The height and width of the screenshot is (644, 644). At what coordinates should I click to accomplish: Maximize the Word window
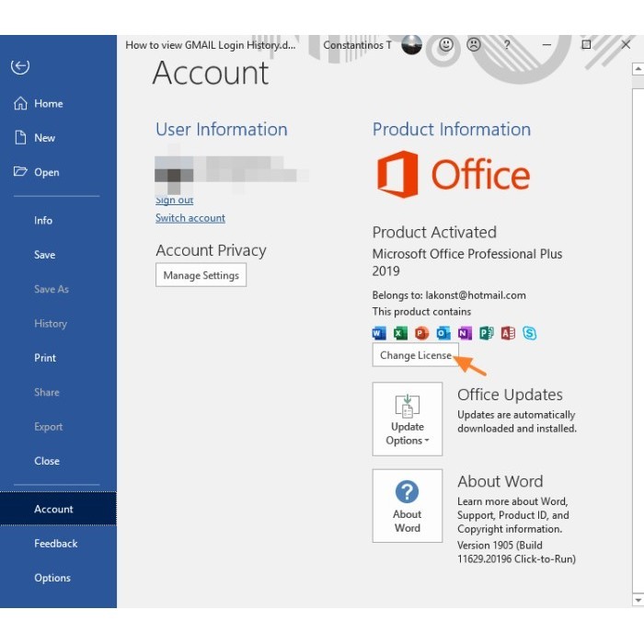coord(586,44)
